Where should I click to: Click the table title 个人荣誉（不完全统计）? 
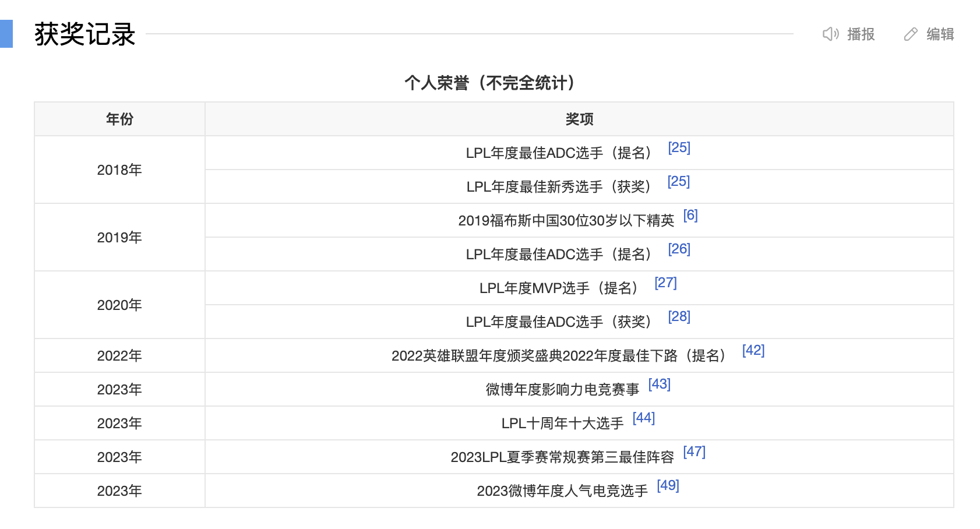click(490, 83)
